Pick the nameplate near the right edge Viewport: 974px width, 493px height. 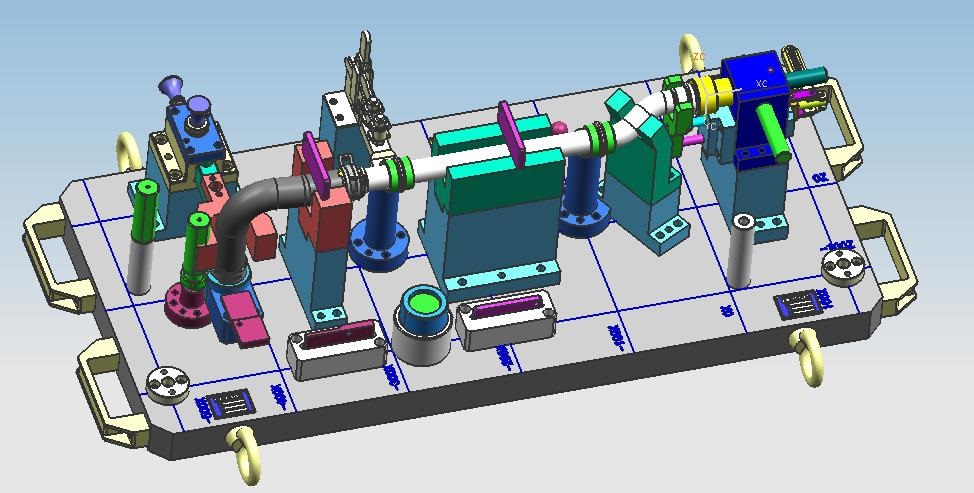[x=798, y=305]
